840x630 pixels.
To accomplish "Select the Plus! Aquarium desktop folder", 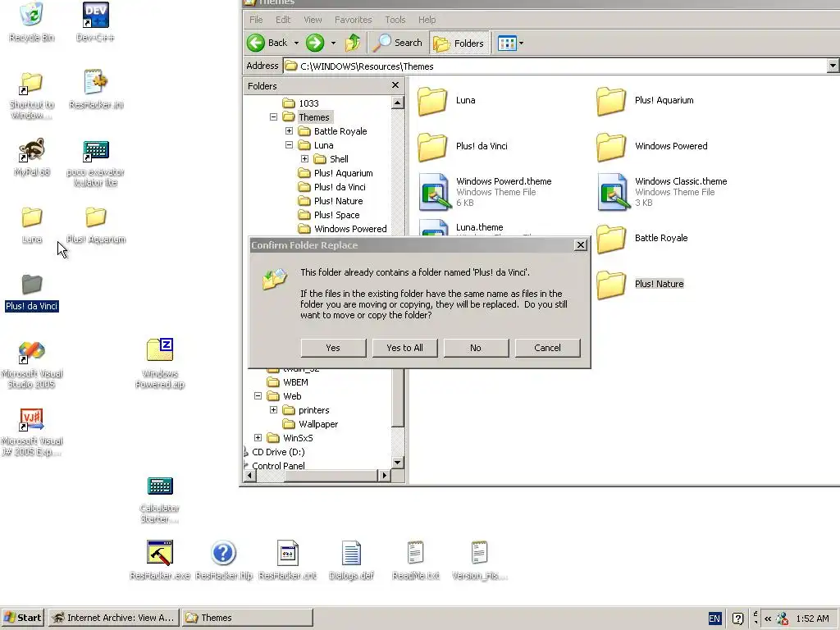I will click(95, 217).
